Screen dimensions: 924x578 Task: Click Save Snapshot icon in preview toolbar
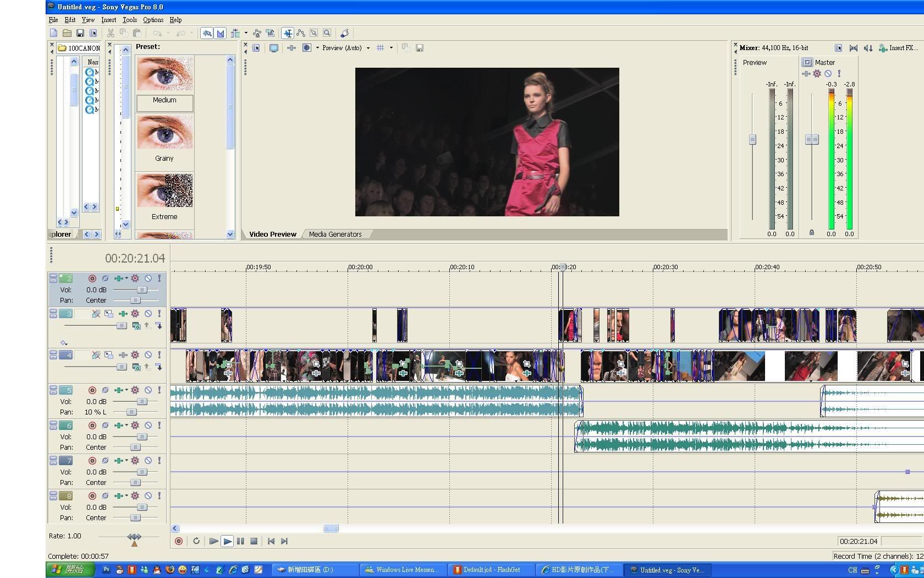click(420, 48)
